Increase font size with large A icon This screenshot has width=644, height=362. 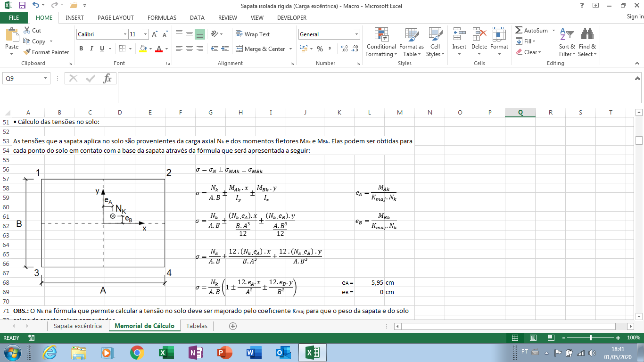tap(155, 34)
